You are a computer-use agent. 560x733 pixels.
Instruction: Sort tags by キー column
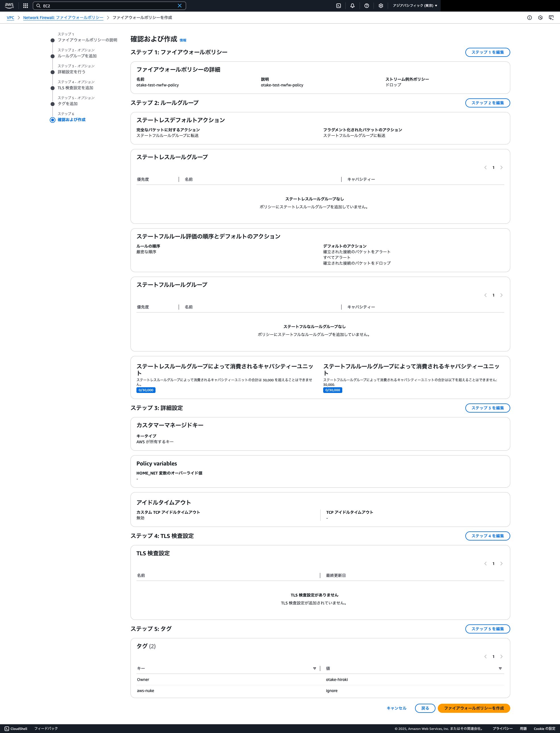(314, 669)
